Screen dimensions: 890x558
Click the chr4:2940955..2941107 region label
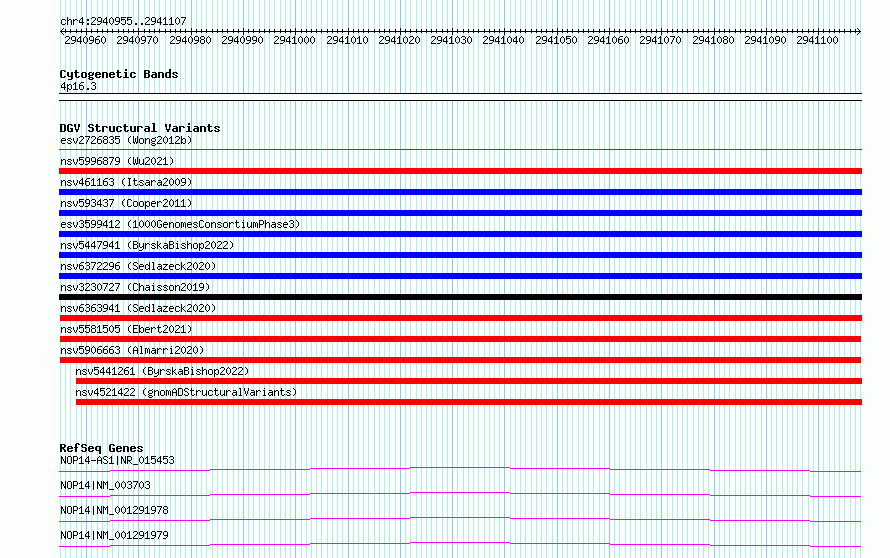[x=123, y=21]
